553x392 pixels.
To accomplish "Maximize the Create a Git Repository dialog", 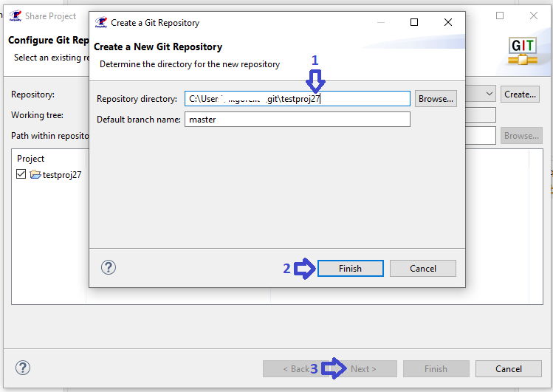I will coord(414,22).
